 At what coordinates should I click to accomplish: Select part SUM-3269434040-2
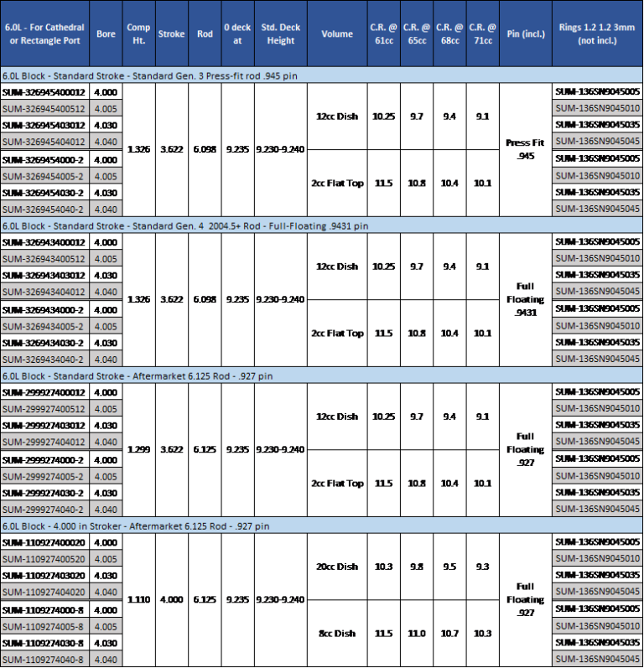(x=44, y=359)
